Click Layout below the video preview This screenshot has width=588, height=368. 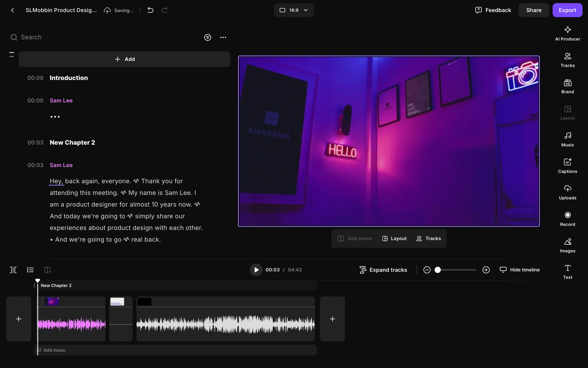[x=394, y=239]
